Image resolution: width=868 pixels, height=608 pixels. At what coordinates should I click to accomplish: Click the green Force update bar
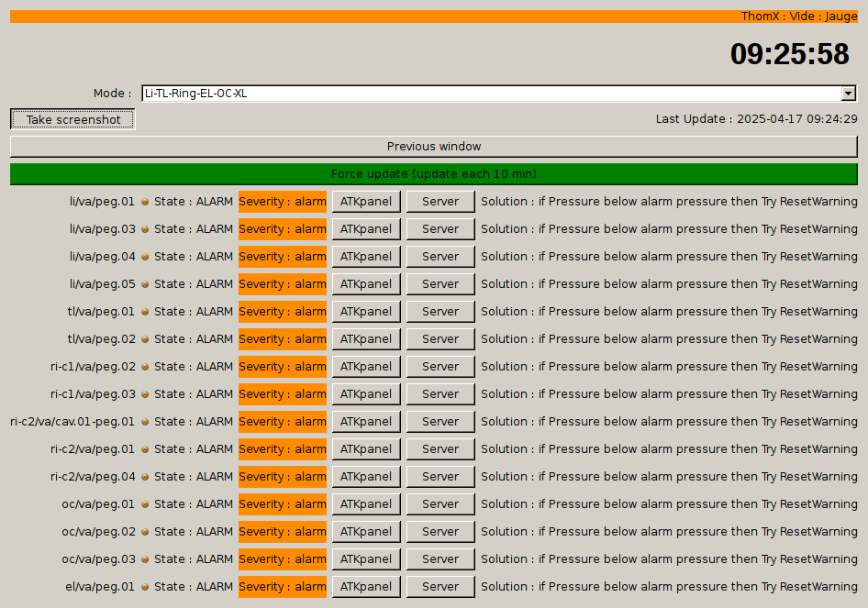433,174
